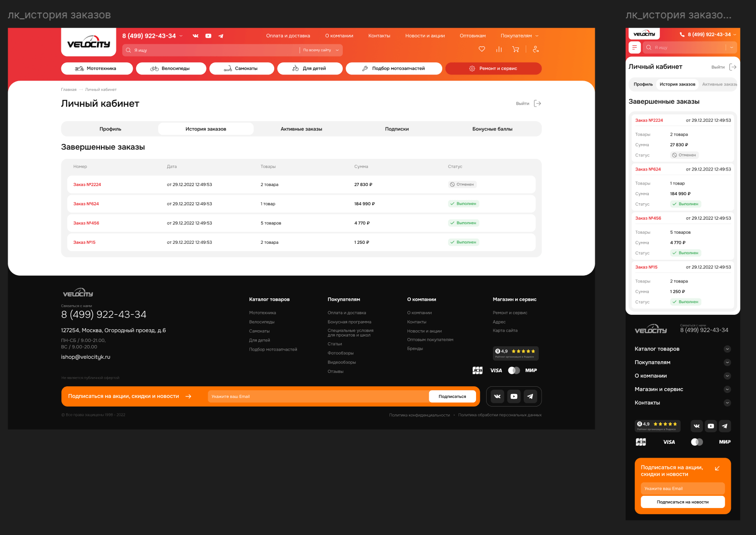Open the YouTube icon in desktop footer socials
The width and height of the screenshot is (756, 535).
(514, 396)
